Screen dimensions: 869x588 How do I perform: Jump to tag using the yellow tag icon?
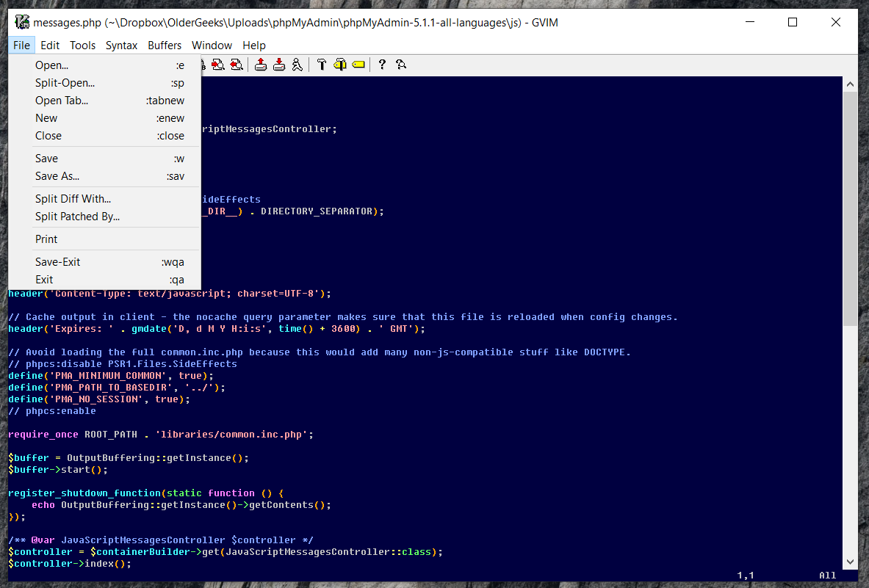click(x=358, y=65)
